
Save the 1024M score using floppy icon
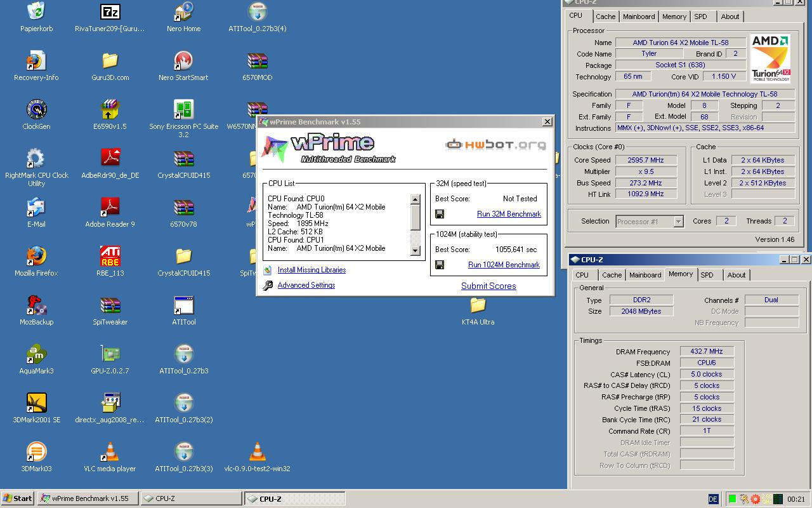tap(440, 265)
